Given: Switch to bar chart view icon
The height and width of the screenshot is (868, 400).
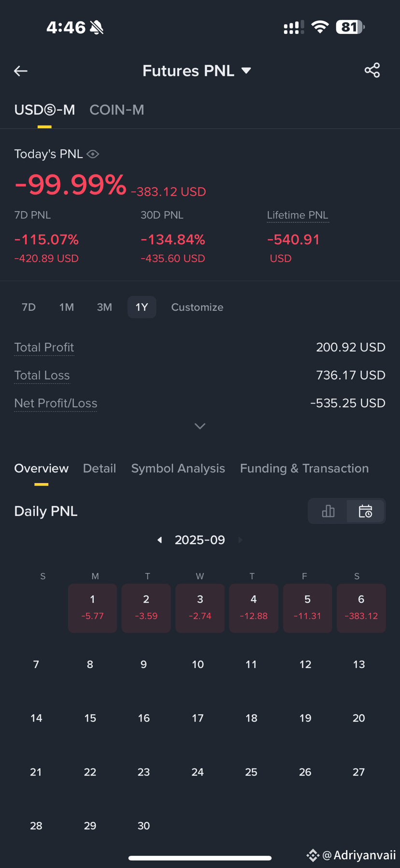Looking at the screenshot, I should (x=328, y=511).
